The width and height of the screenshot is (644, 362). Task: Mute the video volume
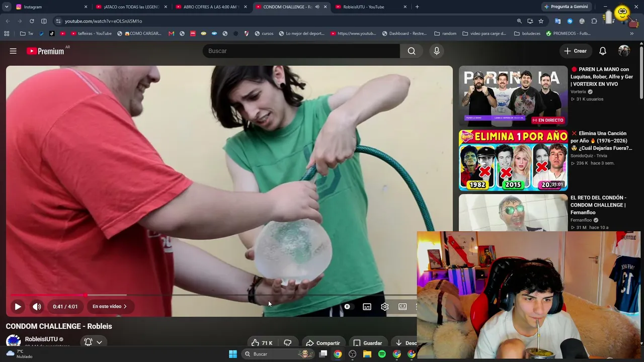tap(37, 306)
